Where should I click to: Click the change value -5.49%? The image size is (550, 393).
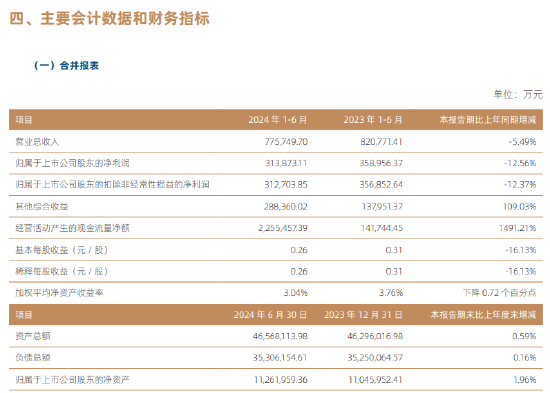[x=522, y=142]
